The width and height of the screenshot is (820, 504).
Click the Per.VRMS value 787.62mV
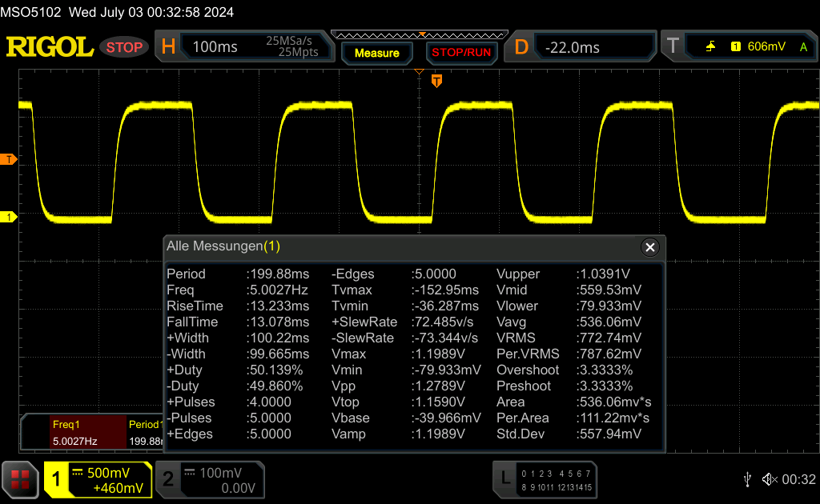click(x=610, y=354)
